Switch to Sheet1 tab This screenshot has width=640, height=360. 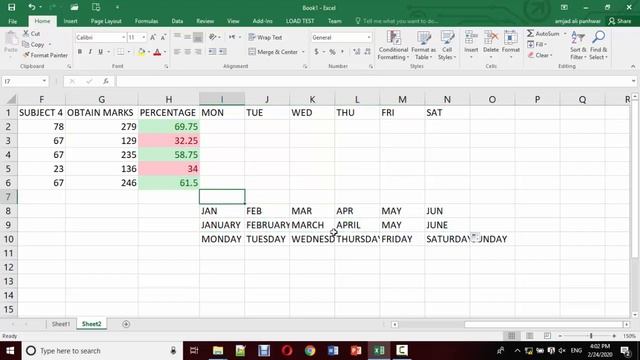pyautogui.click(x=60, y=324)
